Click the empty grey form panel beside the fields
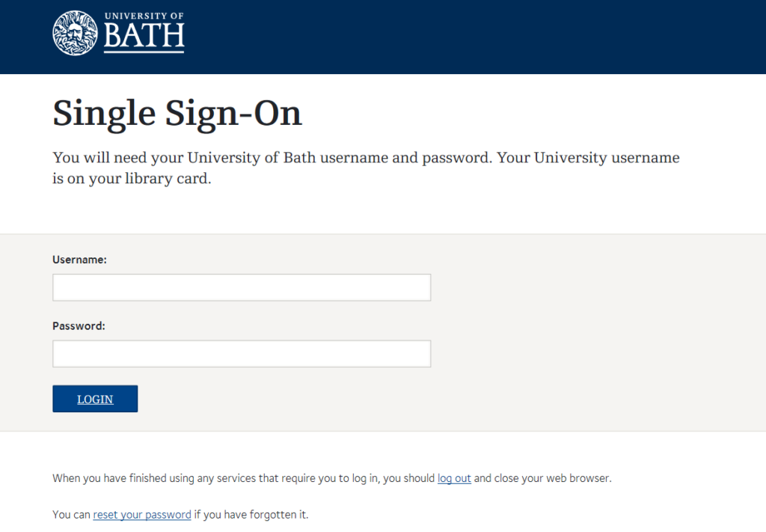This screenshot has height=532, width=766. click(x=596, y=332)
